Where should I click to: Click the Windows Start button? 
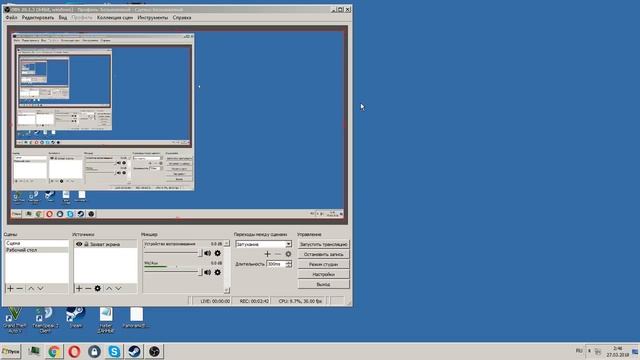(x=11, y=351)
